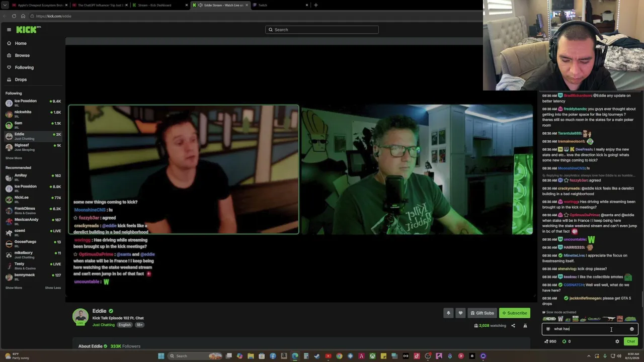Open Drops in the sidebar
This screenshot has height=362, width=644.
(x=21, y=79)
